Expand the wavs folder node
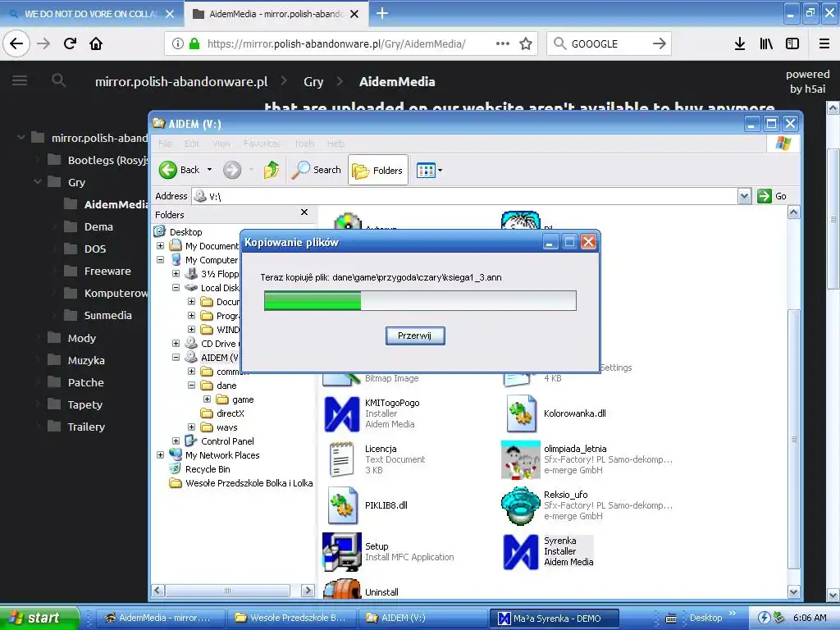The height and width of the screenshot is (630, 840). [x=191, y=427]
